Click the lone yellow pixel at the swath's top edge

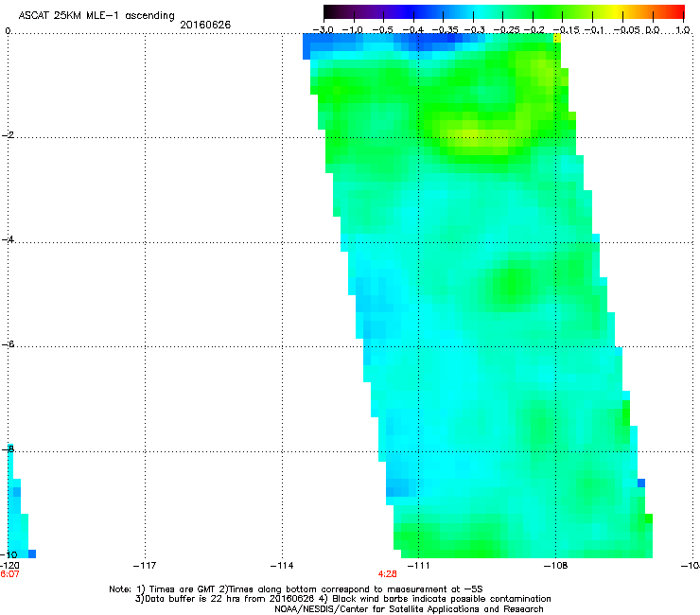(x=557, y=38)
